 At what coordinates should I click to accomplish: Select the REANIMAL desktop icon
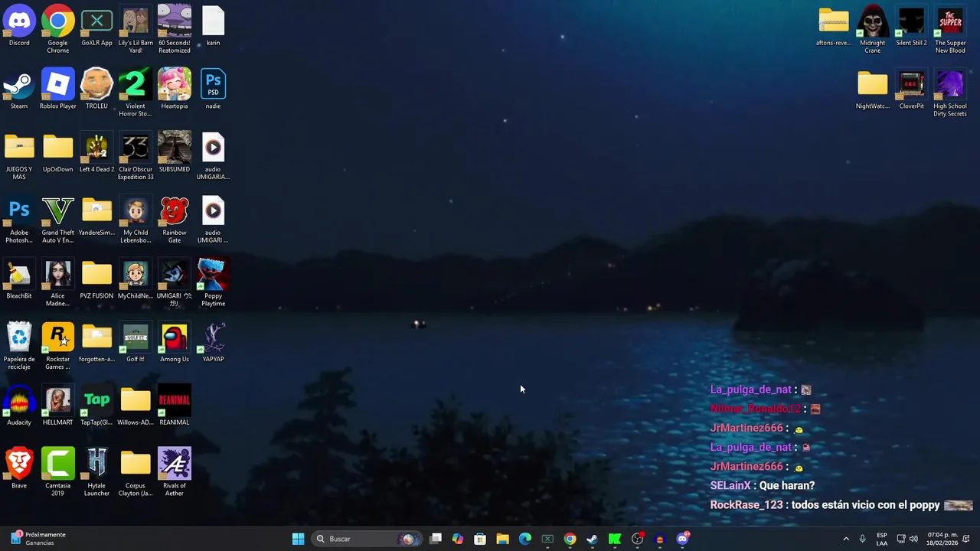click(175, 406)
